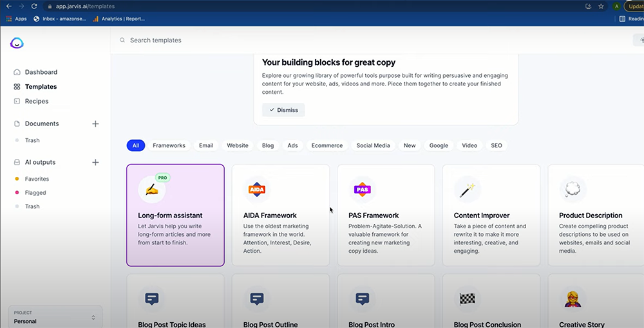Select the Frameworks filter tab

coord(169,145)
